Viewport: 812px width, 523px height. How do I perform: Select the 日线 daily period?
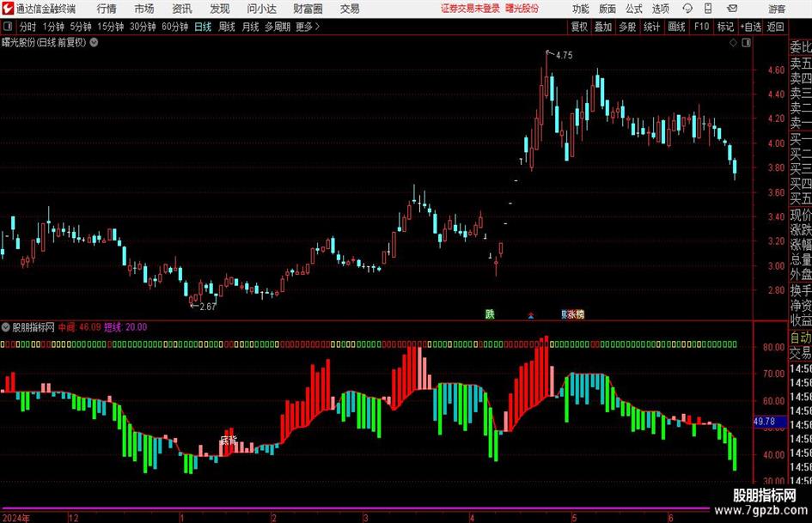click(203, 27)
